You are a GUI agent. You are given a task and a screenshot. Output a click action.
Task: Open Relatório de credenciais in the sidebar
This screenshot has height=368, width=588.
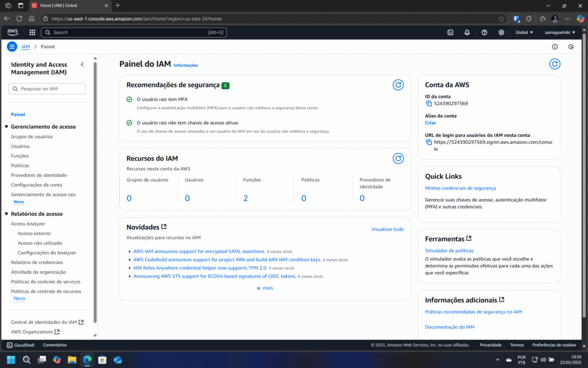tap(37, 262)
